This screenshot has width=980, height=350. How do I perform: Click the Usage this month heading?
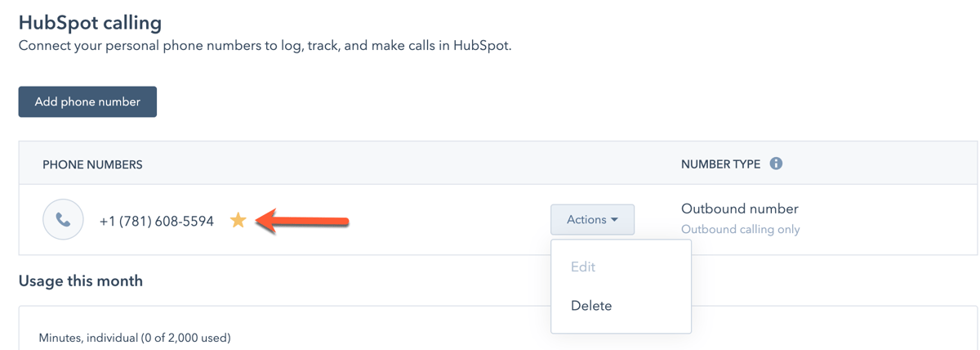80,280
